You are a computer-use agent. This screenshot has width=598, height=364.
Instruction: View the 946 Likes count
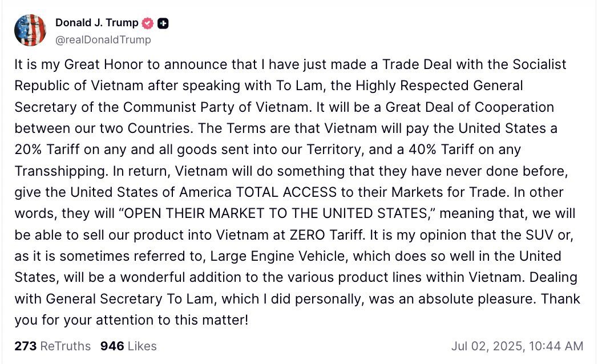(128, 346)
